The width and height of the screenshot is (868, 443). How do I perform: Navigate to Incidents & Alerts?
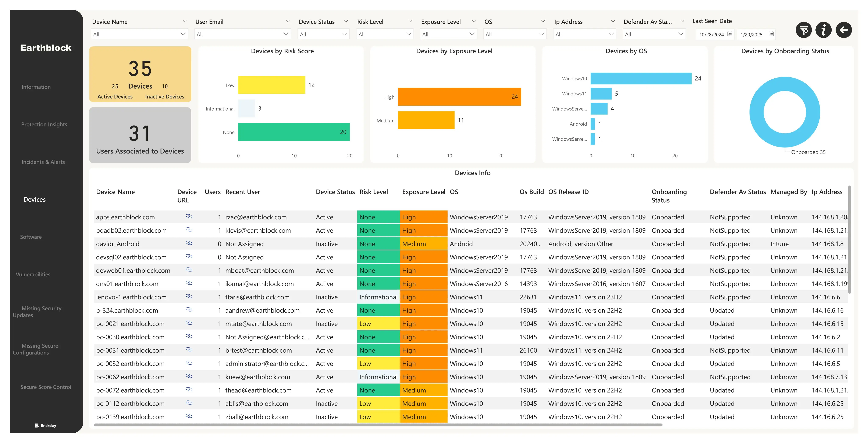pyautogui.click(x=43, y=162)
